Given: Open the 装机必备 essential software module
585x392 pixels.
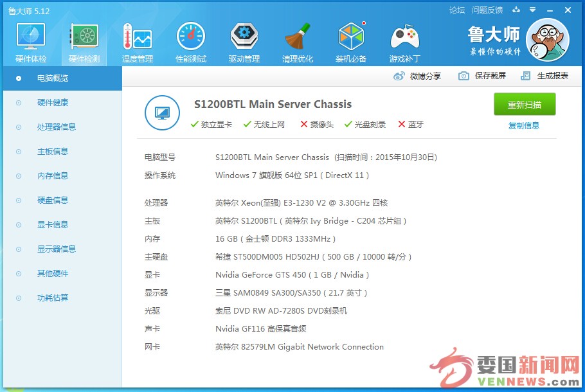Looking at the screenshot, I should click(x=351, y=42).
